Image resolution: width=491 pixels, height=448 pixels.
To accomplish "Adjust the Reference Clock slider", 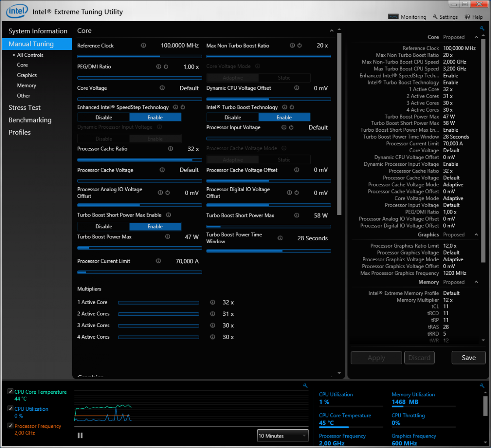I will click(x=140, y=56).
